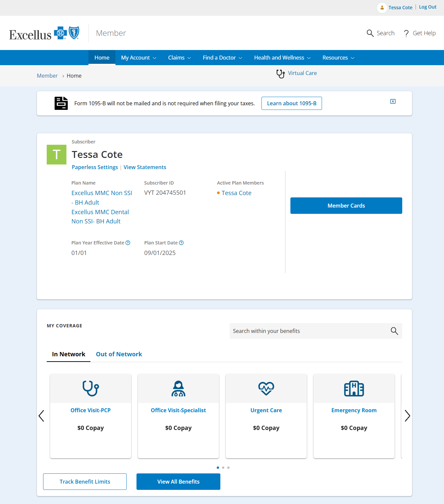Screen dimensions: 444x504
Task: Open Plan Start Date help tooltip
Action: click(181, 243)
